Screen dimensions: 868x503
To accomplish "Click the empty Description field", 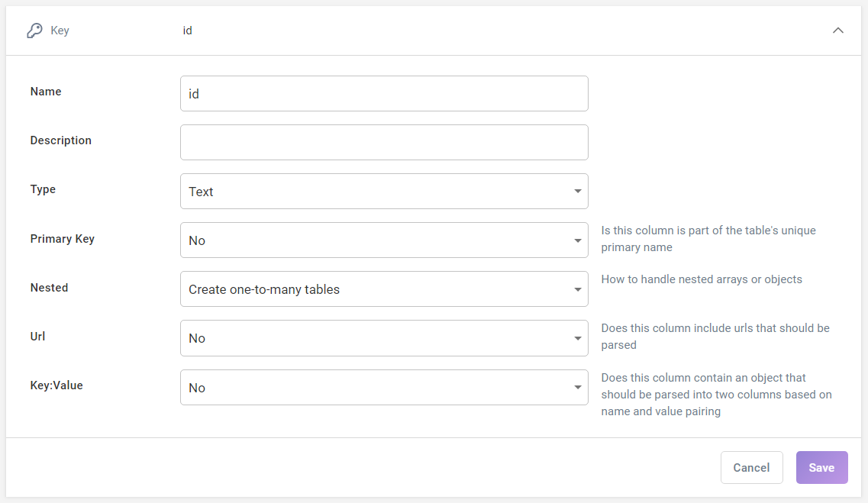I will point(384,142).
